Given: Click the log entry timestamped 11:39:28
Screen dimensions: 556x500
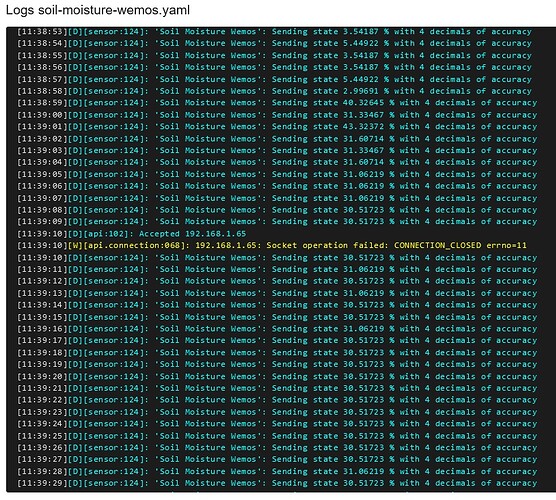Looking at the screenshot, I should 277,471.
